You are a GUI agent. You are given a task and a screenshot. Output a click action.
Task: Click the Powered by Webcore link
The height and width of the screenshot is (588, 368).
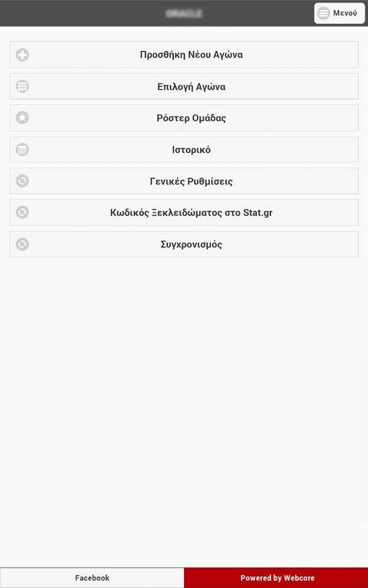(x=277, y=578)
